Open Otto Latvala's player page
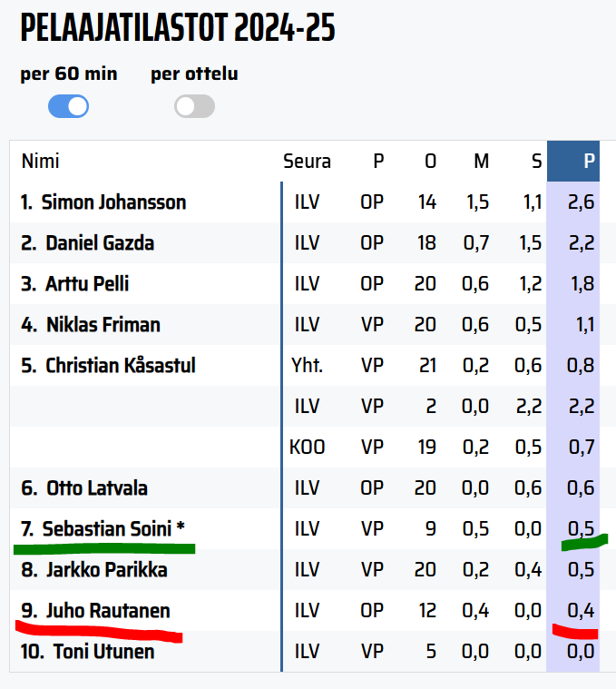Image resolution: width=616 pixels, height=689 pixels. pyautogui.click(x=96, y=488)
